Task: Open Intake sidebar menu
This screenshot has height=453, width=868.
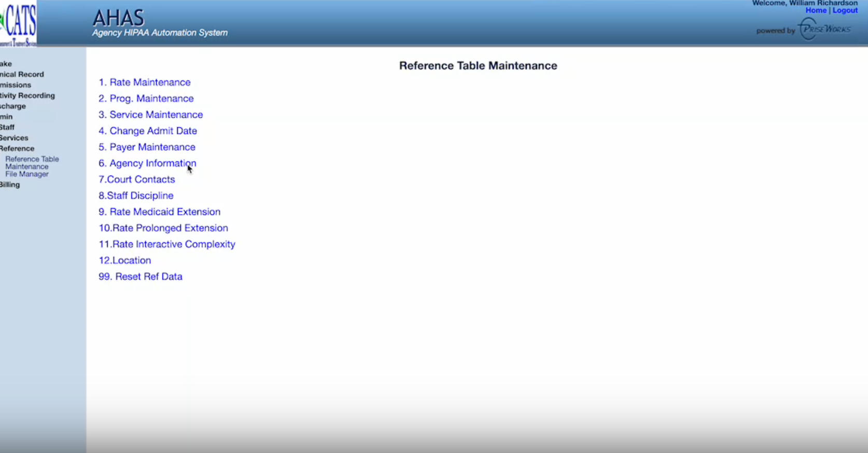Action: pos(6,64)
